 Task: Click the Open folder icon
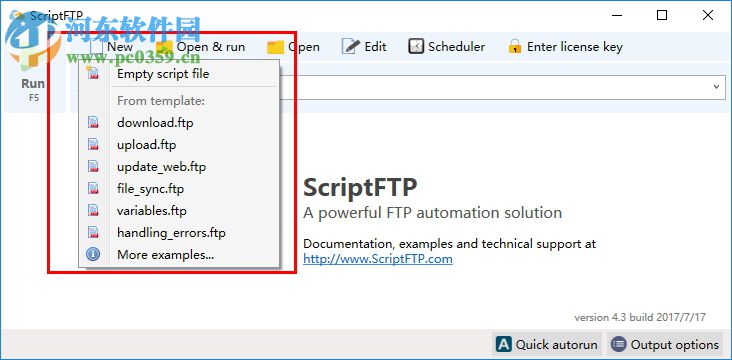(x=275, y=47)
